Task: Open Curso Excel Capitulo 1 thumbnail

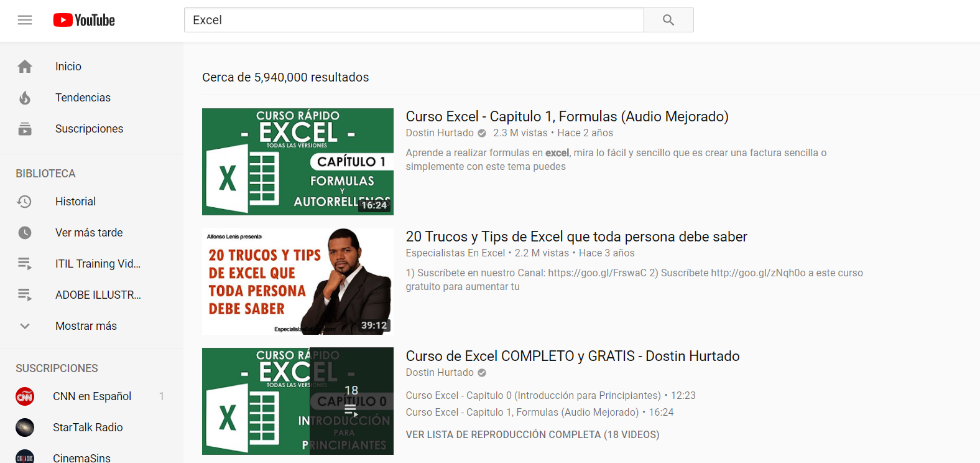Action: click(x=298, y=162)
